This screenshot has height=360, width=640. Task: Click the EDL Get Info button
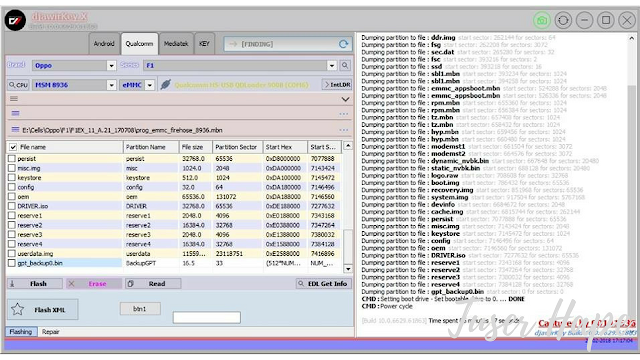(x=324, y=284)
